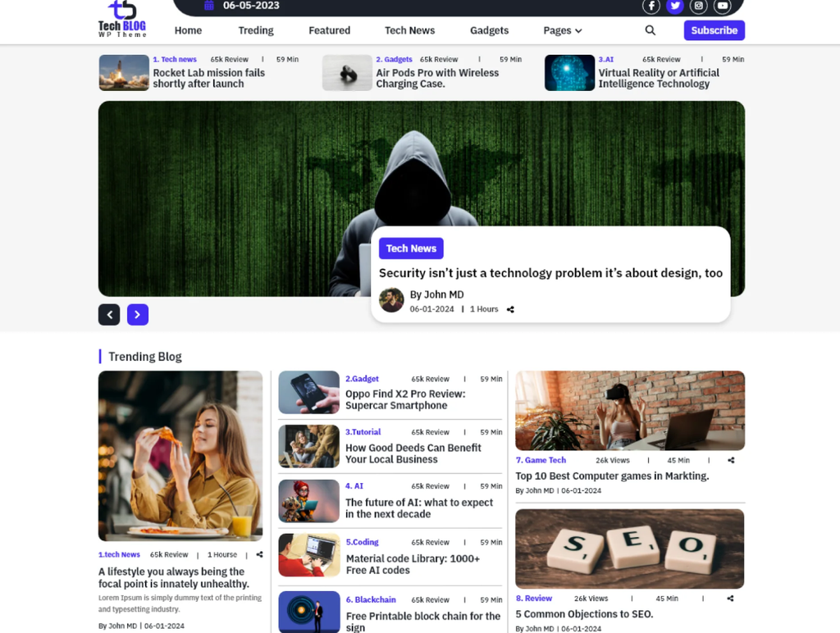The width and height of the screenshot is (840, 633).
Task: Click the rocket launch thumbnail
Action: click(x=125, y=73)
